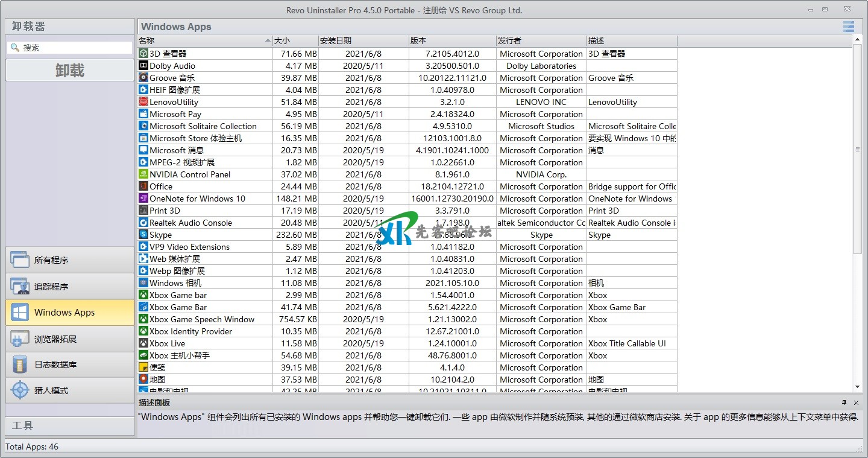This screenshot has height=458, width=868.
Task: Click the OneNote for Windows 10 icon
Action: [x=143, y=199]
